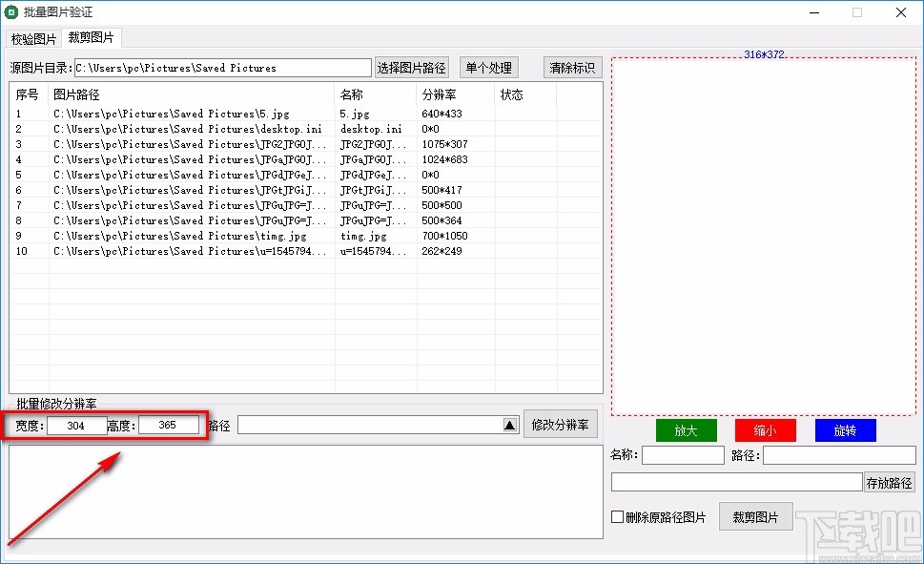Image resolution: width=924 pixels, height=564 pixels.
Task: Click the 5.jpg name cell
Action: (354, 114)
